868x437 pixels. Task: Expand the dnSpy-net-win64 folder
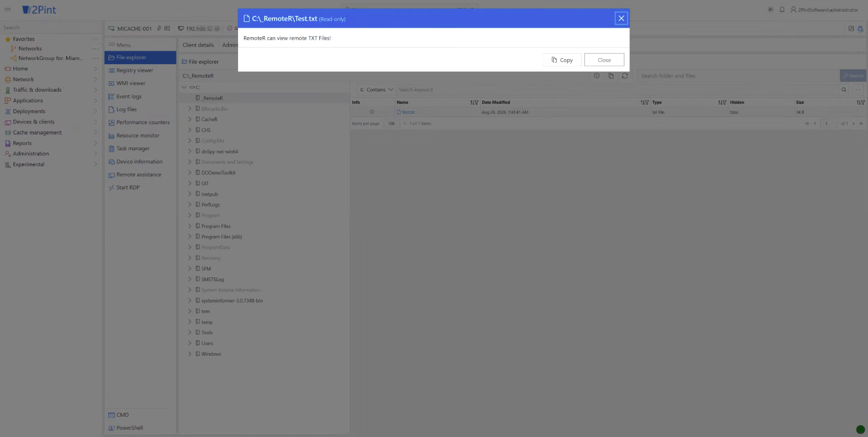pyautogui.click(x=190, y=152)
